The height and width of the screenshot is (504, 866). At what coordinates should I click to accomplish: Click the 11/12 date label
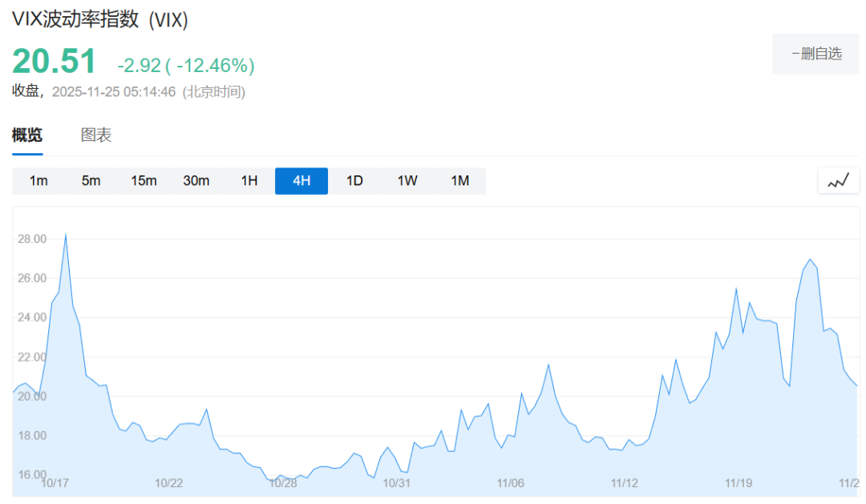[x=624, y=483]
